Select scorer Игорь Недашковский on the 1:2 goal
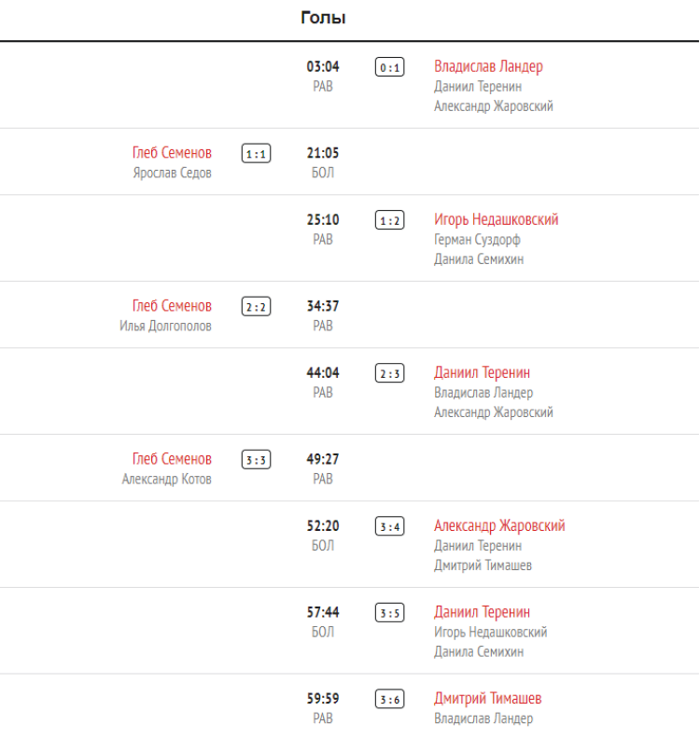700x739 pixels. (x=496, y=220)
